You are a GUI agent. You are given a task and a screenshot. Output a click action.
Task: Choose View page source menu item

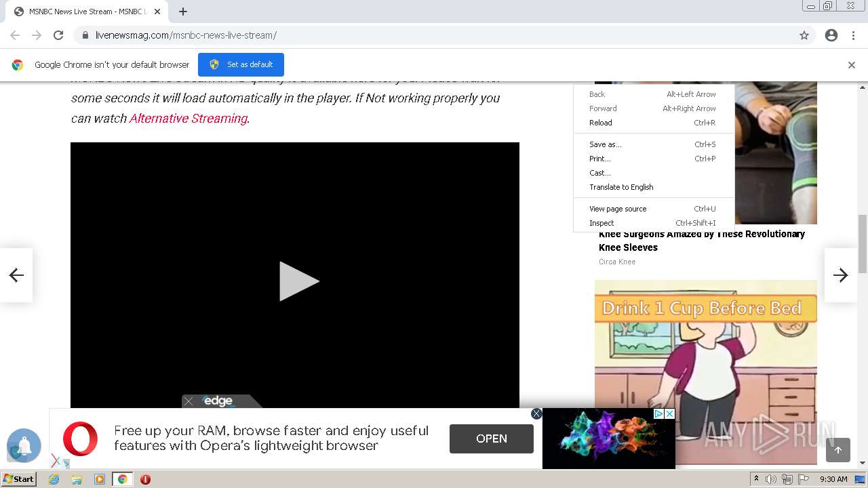[654, 209]
